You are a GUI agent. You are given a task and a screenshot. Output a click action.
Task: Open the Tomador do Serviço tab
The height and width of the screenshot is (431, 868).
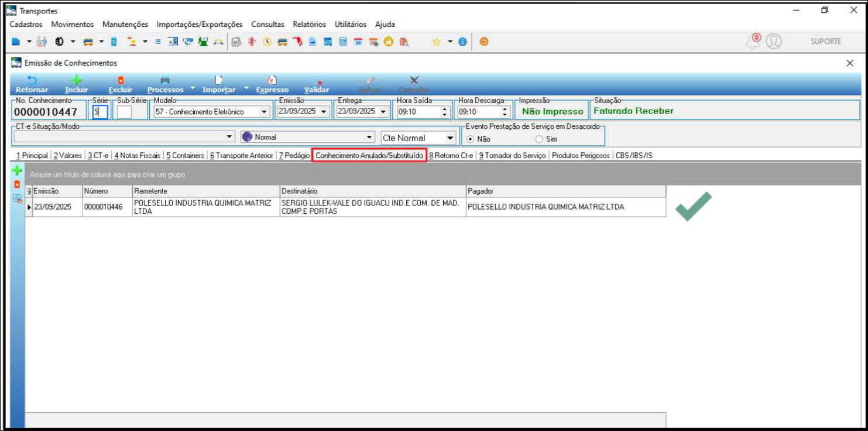512,156
